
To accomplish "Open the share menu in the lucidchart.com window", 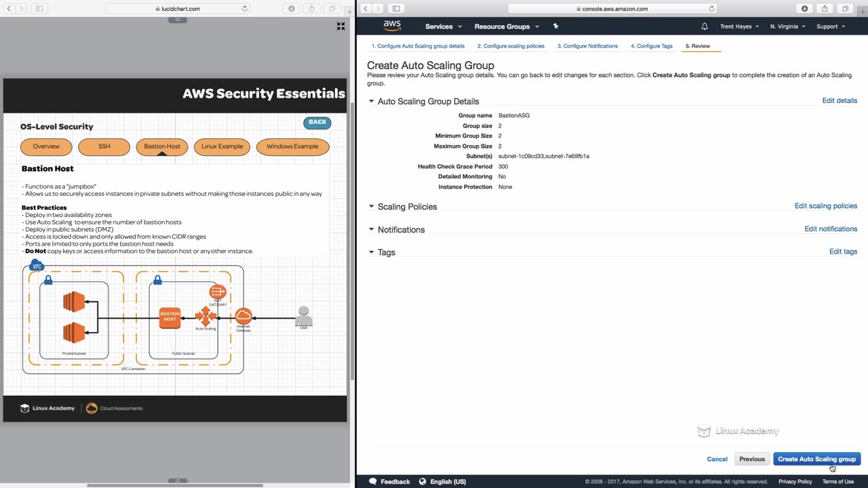I will (x=312, y=9).
